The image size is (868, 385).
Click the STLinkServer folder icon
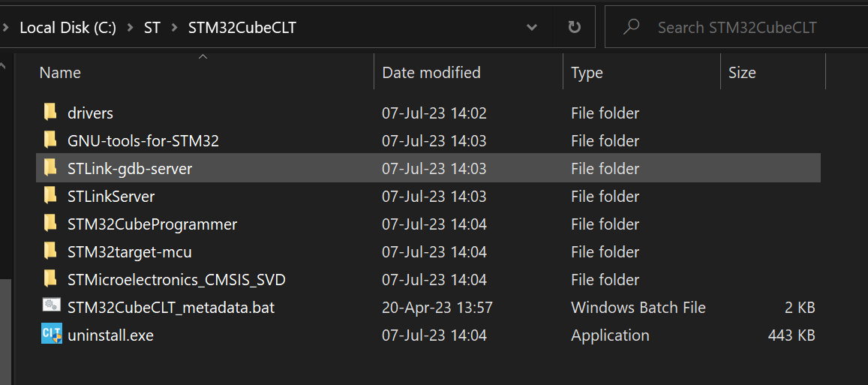(x=50, y=196)
